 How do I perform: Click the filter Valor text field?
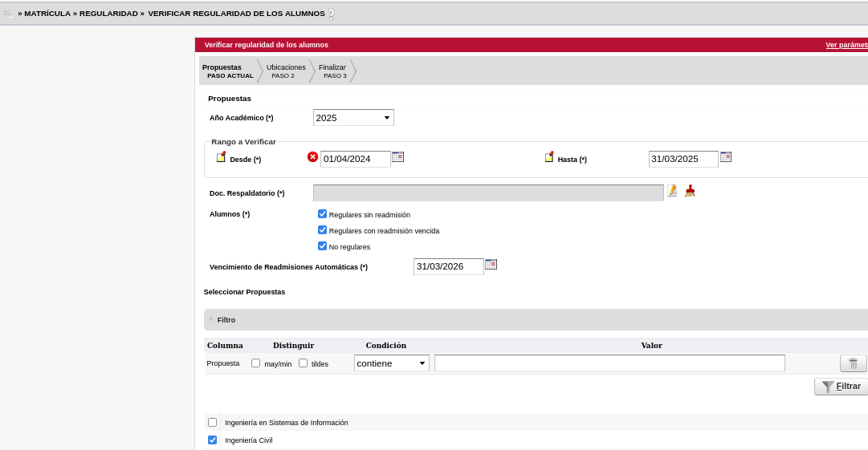point(609,363)
